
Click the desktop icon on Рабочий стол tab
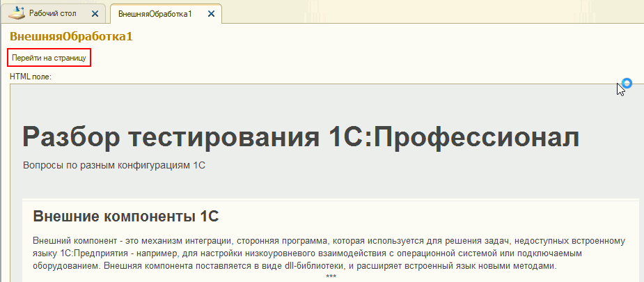tap(17, 13)
